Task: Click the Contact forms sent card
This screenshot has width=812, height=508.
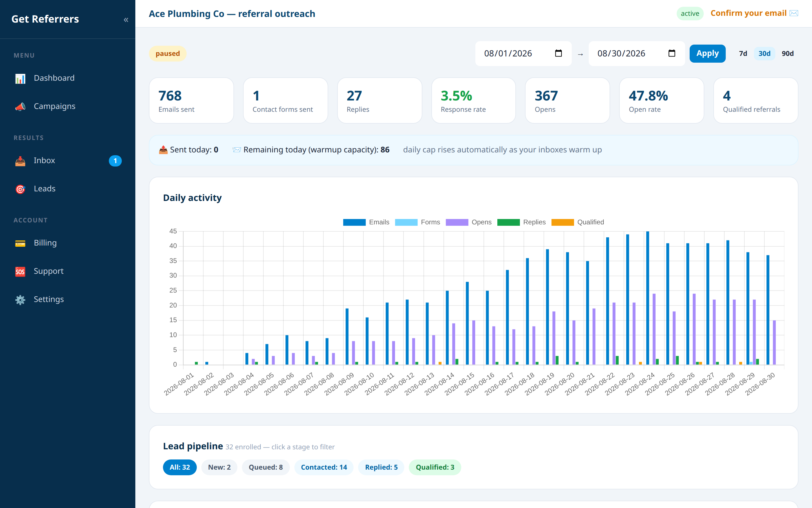Action: click(x=285, y=100)
